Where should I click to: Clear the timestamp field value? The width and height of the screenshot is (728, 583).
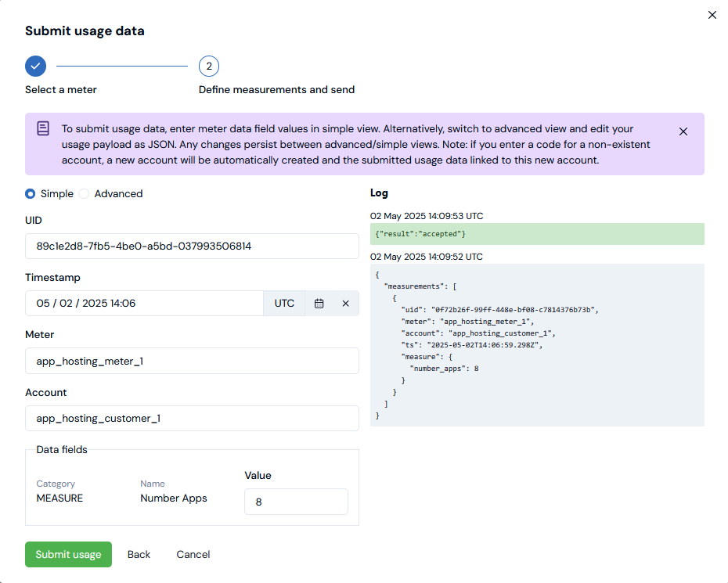[345, 304]
